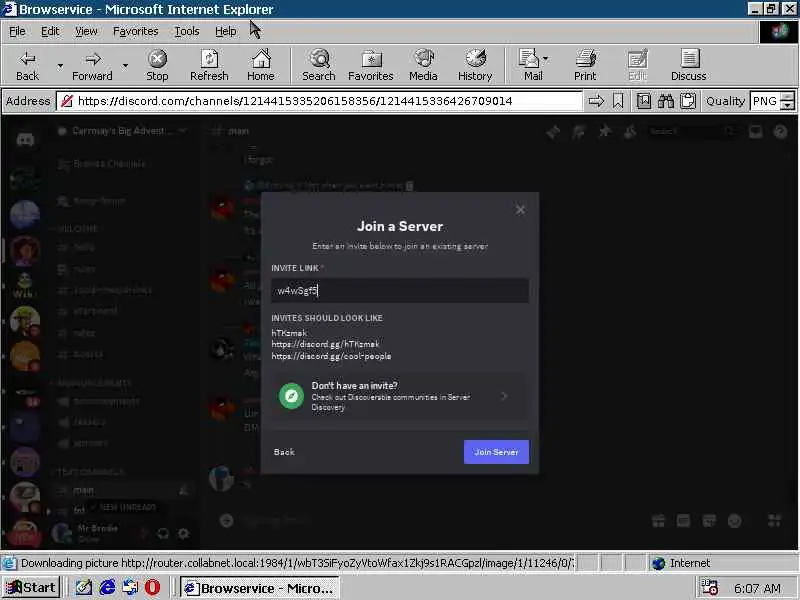The width and height of the screenshot is (800, 600).
Task: Open the Discuss toolbar button
Action: 689,65
